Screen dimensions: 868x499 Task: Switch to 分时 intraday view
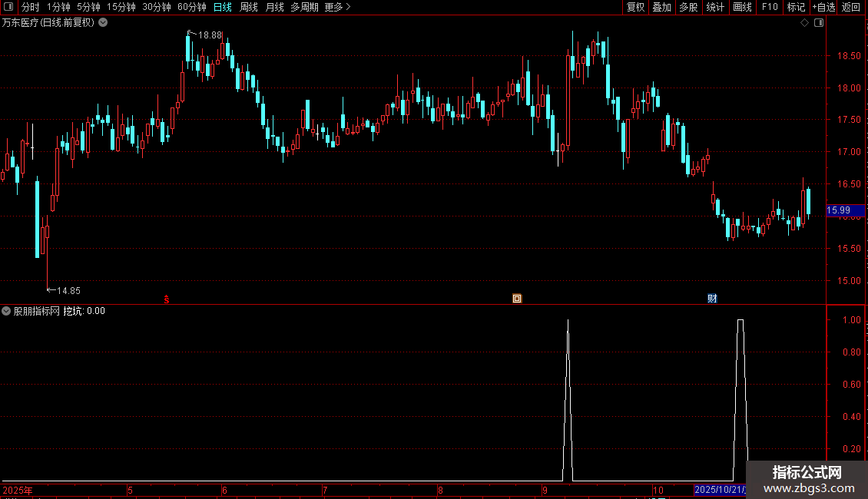(30, 7)
